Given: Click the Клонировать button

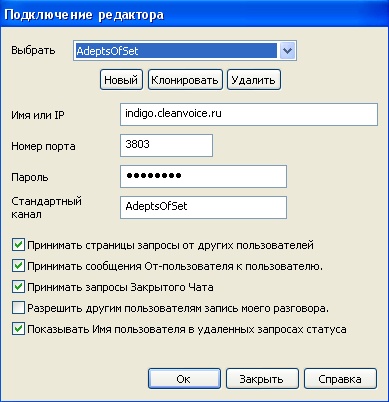Looking at the screenshot, I should coord(185,80).
